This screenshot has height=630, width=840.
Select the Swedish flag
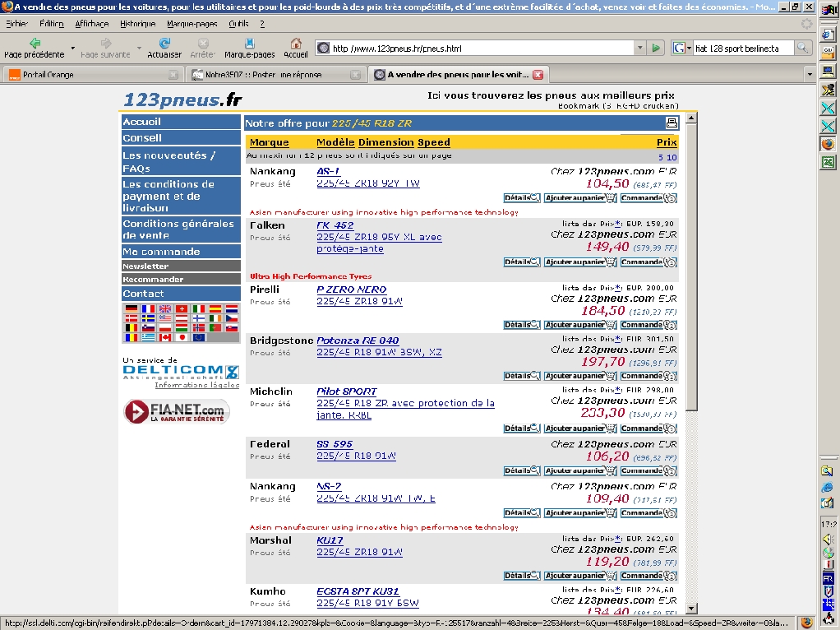click(x=148, y=318)
